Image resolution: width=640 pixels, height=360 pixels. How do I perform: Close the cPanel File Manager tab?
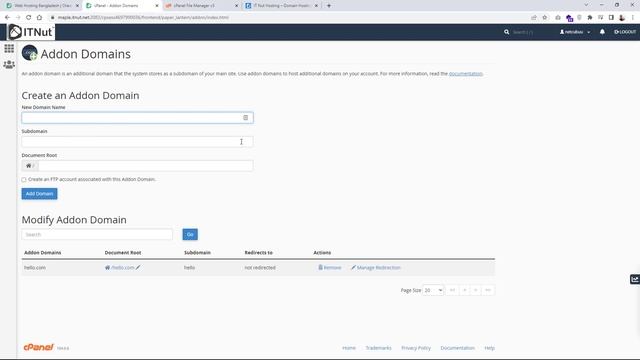(236, 6)
